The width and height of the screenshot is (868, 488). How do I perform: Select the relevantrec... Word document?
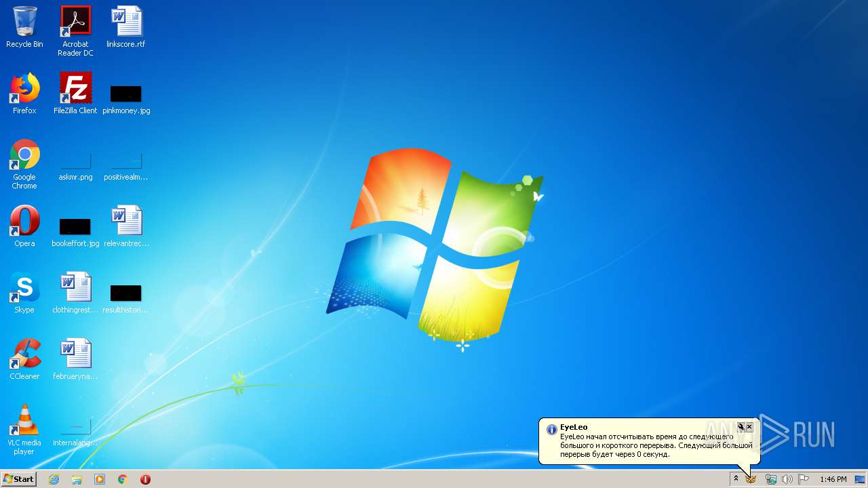(x=126, y=226)
